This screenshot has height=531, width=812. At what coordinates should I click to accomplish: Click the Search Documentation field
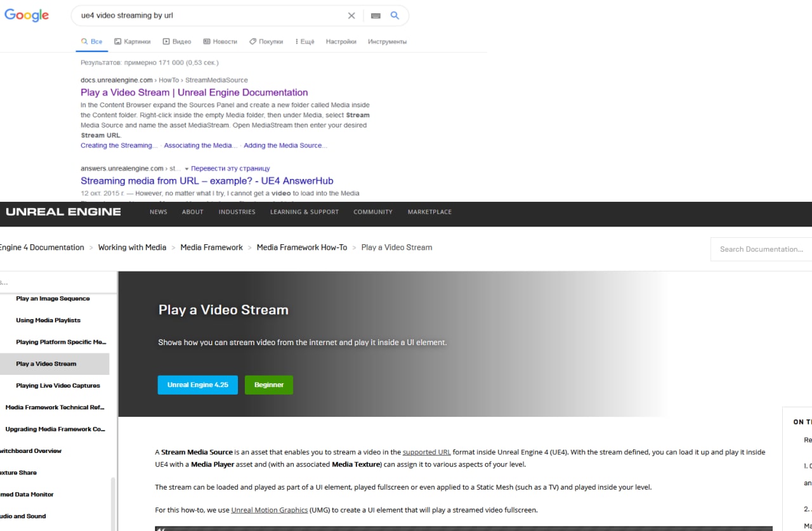pyautogui.click(x=761, y=249)
